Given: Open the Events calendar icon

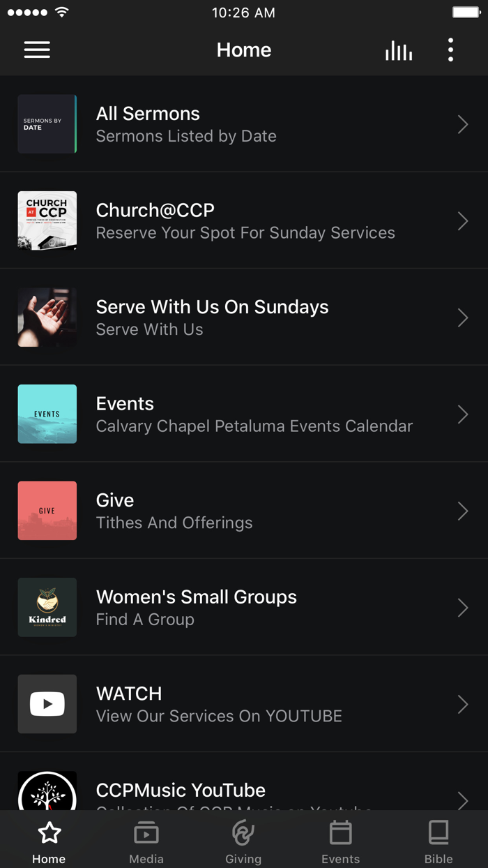Looking at the screenshot, I should point(340,832).
